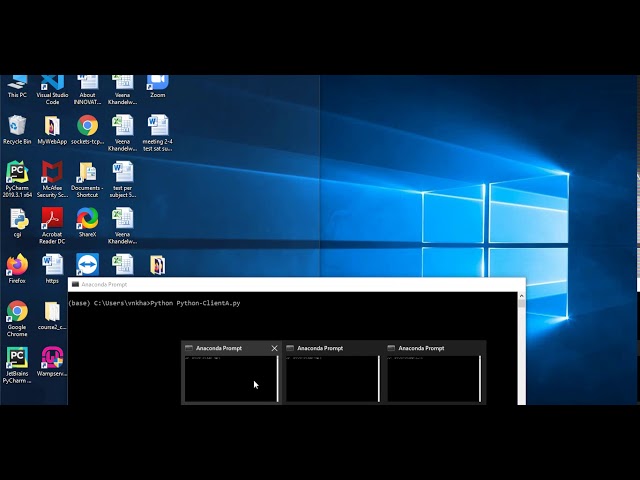
Task: Open the Visual Studio Code desktop shortcut
Action: (x=52, y=84)
